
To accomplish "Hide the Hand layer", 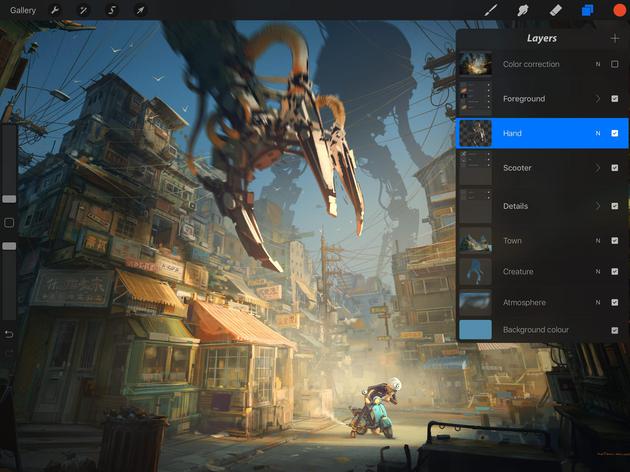I will pos(614,133).
